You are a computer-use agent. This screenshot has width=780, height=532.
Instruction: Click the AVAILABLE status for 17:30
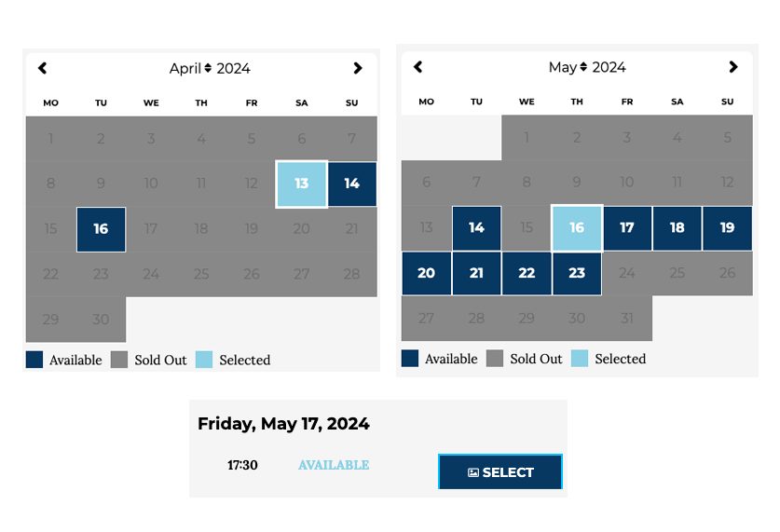(x=334, y=465)
